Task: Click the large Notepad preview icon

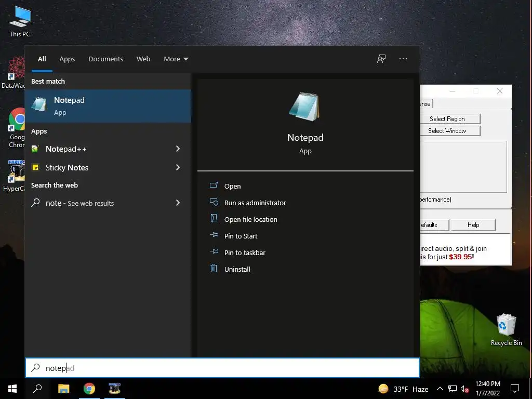Action: [x=304, y=107]
